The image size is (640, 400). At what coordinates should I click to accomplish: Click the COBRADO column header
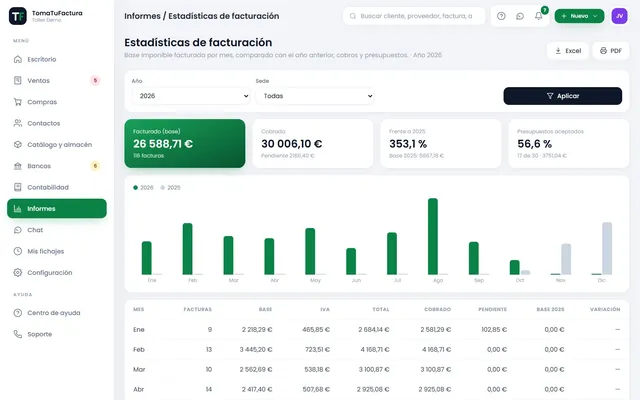[x=438, y=309]
